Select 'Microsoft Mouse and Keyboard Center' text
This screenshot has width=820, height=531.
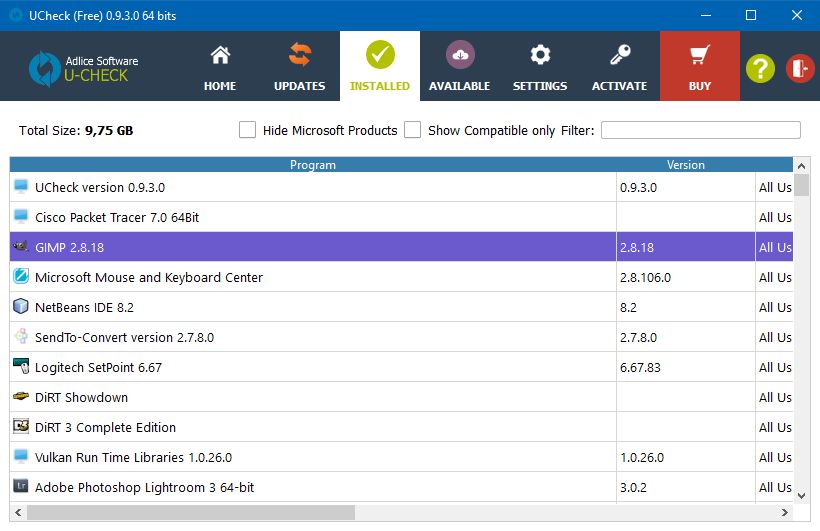point(149,277)
